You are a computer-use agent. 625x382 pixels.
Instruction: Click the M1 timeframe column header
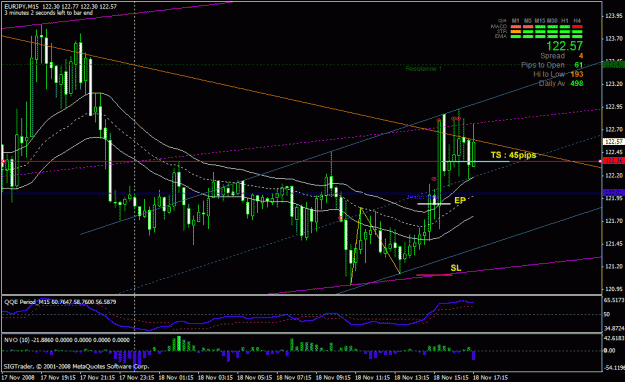click(x=516, y=20)
